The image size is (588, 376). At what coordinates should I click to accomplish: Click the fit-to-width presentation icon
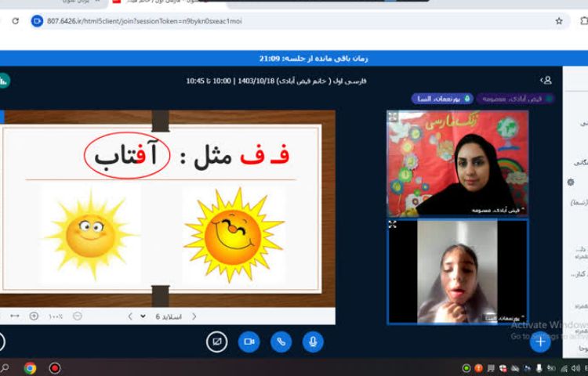click(15, 316)
